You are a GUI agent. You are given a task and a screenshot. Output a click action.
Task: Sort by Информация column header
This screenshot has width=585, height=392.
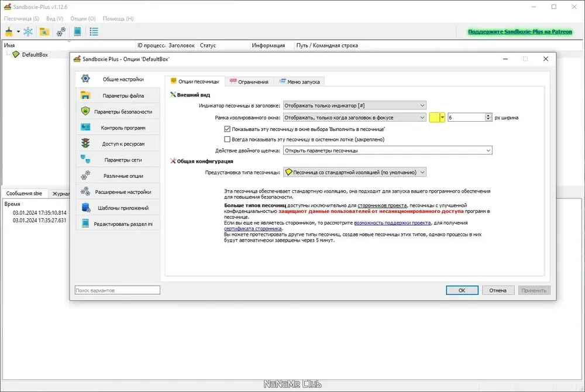tap(271, 45)
